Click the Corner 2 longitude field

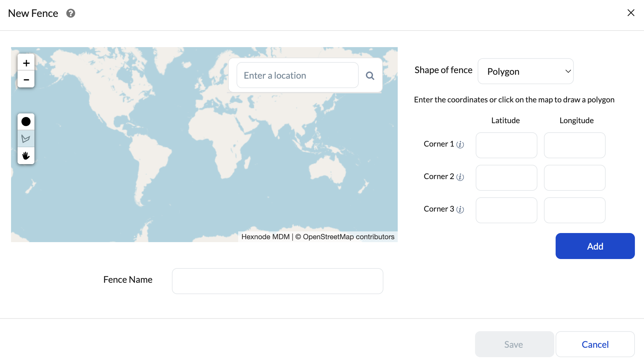[x=574, y=178]
